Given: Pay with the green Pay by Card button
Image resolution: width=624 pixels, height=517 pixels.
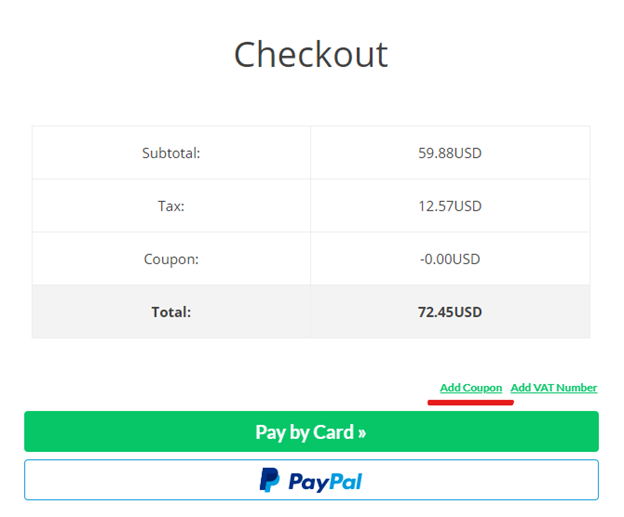Looking at the screenshot, I should 311,431.
